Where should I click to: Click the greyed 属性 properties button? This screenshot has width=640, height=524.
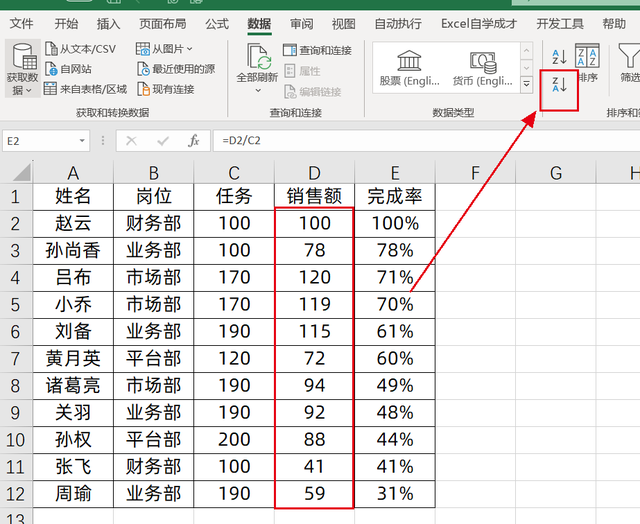[302, 71]
